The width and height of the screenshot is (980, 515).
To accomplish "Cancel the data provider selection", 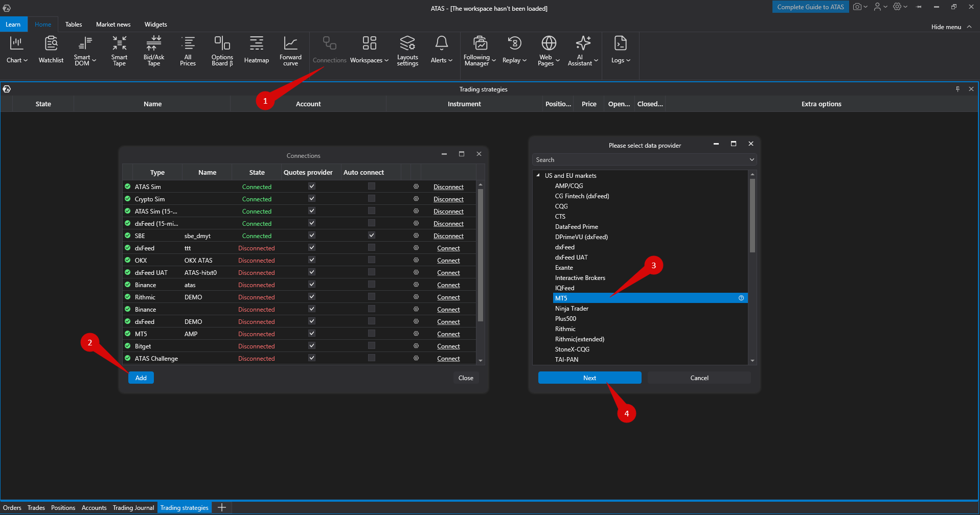I will (x=699, y=378).
